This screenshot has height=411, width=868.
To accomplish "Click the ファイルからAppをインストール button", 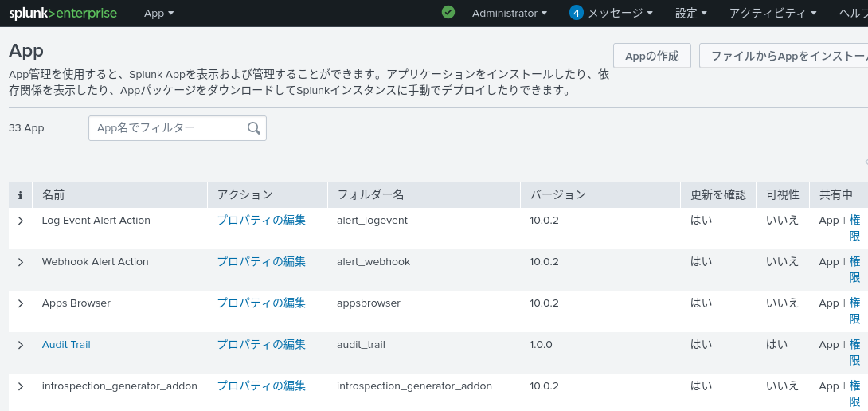I will [x=784, y=56].
